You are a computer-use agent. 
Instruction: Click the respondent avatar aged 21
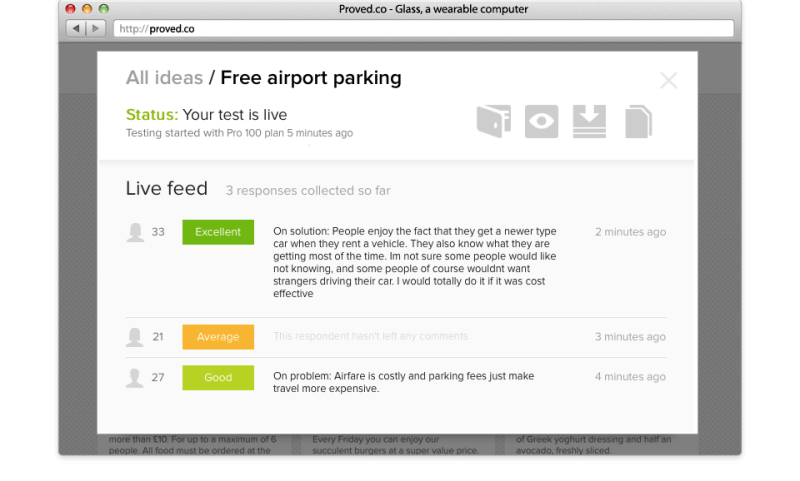coord(135,337)
